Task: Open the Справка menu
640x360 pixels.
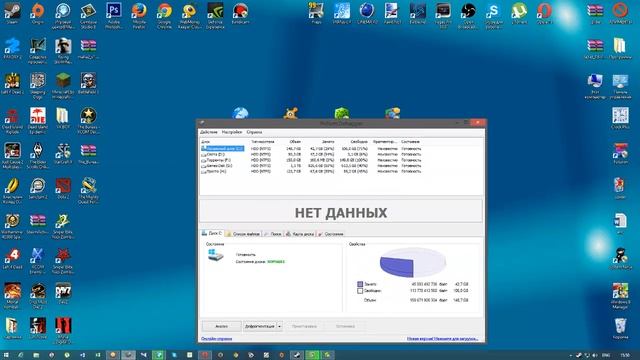Action: (x=254, y=132)
